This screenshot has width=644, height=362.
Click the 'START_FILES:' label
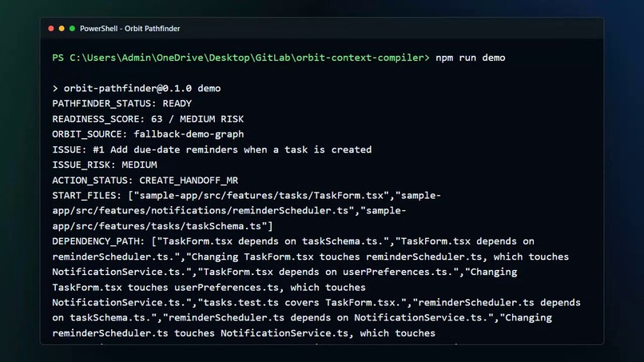point(87,196)
